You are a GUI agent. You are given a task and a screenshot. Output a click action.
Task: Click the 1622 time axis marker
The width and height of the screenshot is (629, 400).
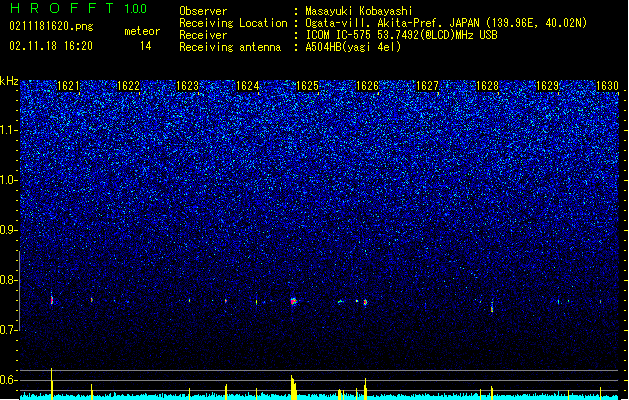[x=128, y=86]
